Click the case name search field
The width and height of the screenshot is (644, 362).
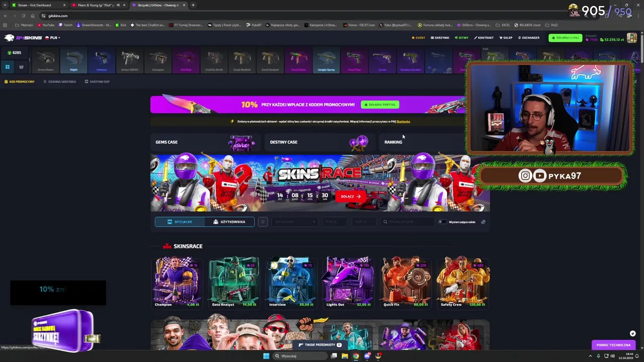pyautogui.click(x=407, y=222)
